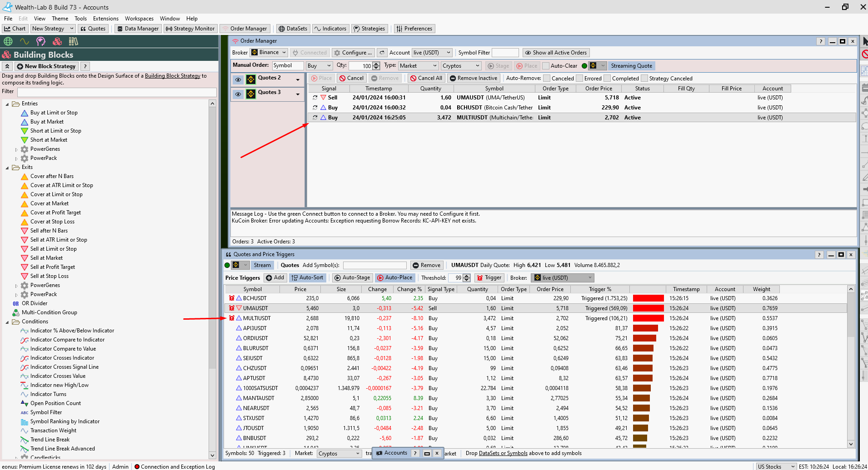Click the Binance icon for Quotes 3

tap(251, 94)
